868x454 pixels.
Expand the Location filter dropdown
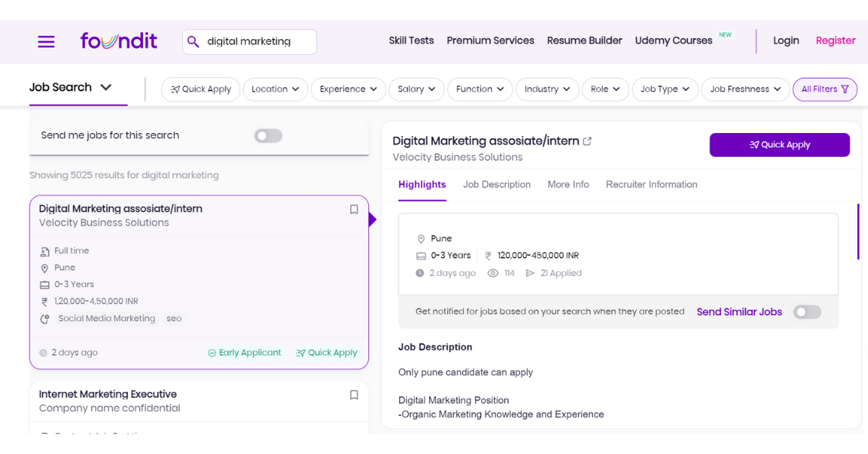pos(275,90)
